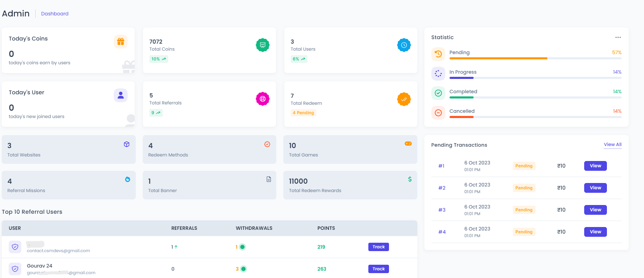The width and height of the screenshot is (644, 278).
Task: Click the user icon in Today's User card
Action: click(121, 95)
